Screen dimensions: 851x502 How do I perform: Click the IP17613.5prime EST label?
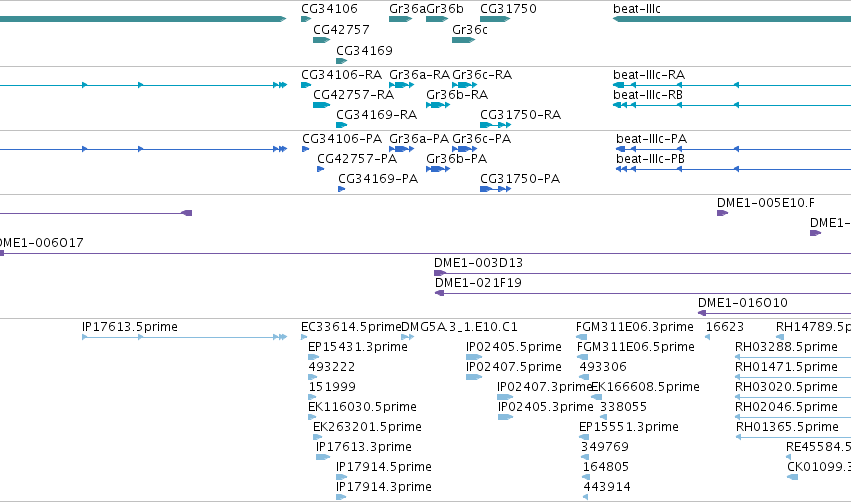(130, 327)
